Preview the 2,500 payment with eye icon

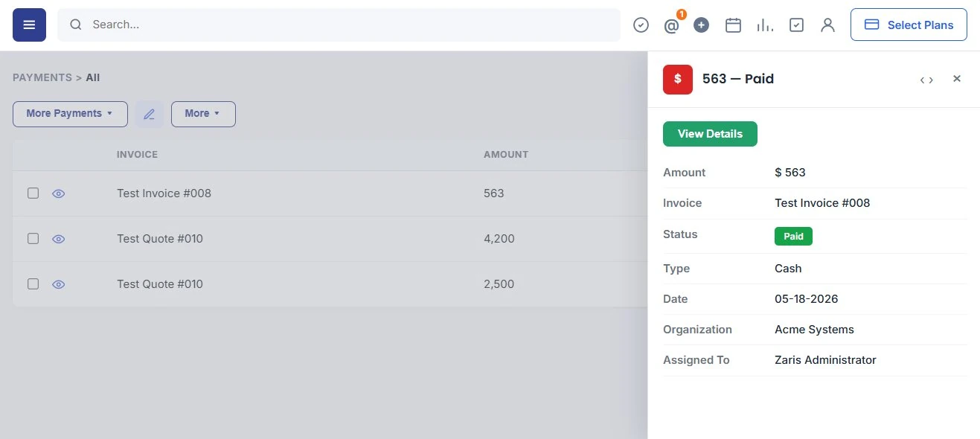pyautogui.click(x=59, y=284)
